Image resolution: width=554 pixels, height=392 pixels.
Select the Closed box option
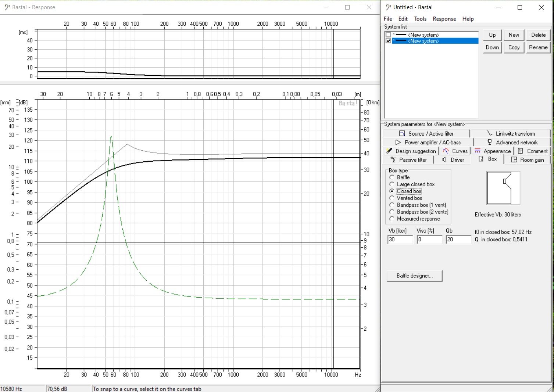pyautogui.click(x=405, y=191)
